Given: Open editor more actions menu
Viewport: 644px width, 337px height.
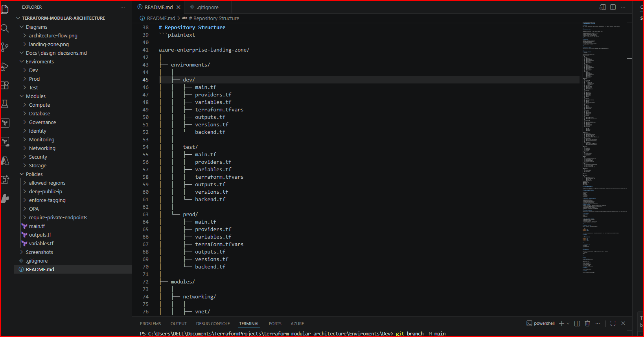Looking at the screenshot, I should click(623, 7).
